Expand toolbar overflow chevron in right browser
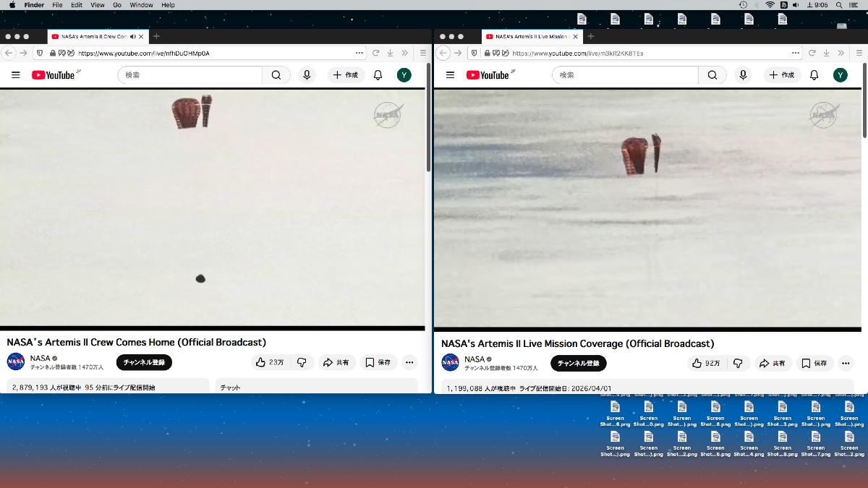 (x=840, y=53)
